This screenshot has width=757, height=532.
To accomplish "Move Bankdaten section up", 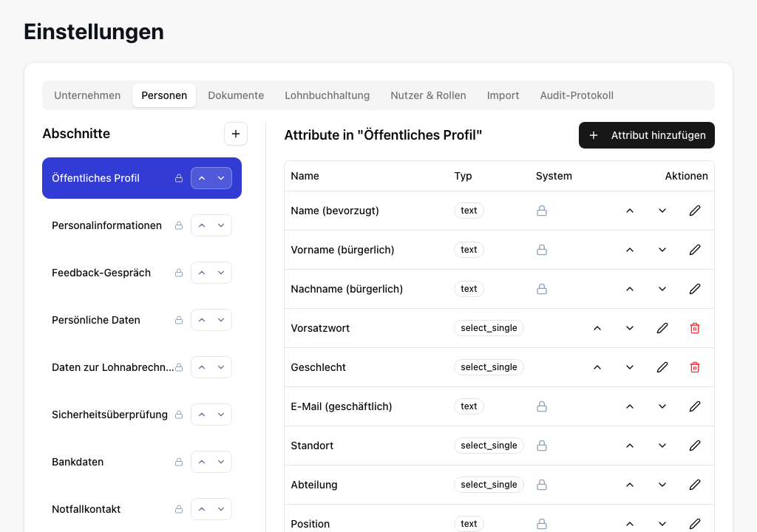I will pos(202,462).
